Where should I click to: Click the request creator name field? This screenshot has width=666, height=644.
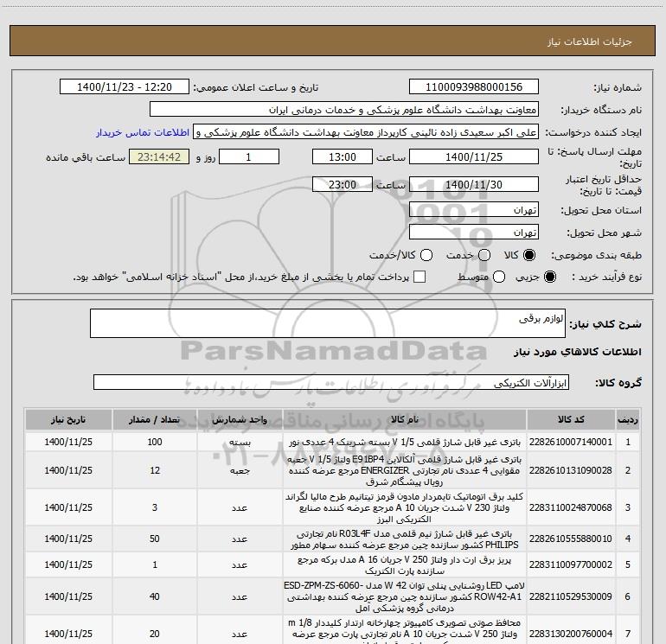point(366,132)
